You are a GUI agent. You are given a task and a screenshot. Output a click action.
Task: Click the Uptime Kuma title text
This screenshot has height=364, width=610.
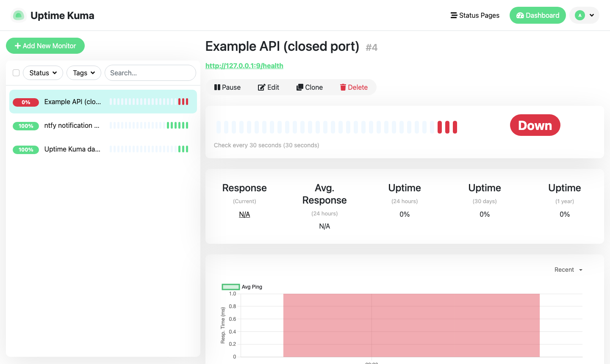62,16
